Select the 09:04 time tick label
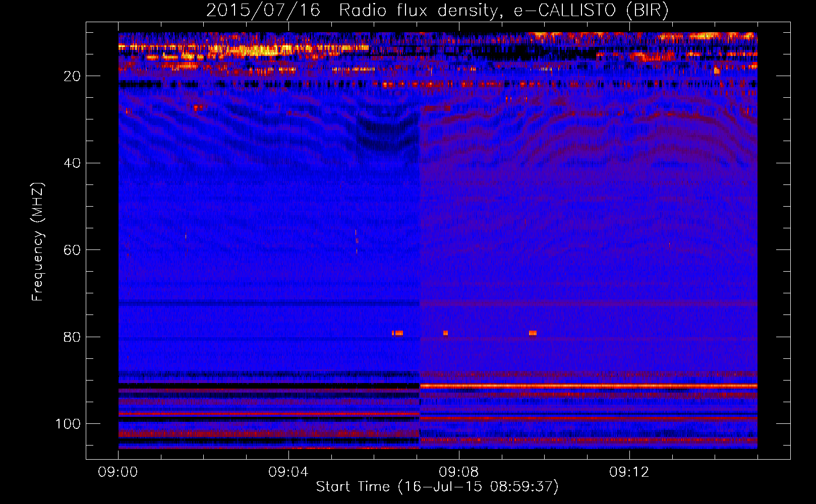Screen dimensions: 816x504 (288, 472)
